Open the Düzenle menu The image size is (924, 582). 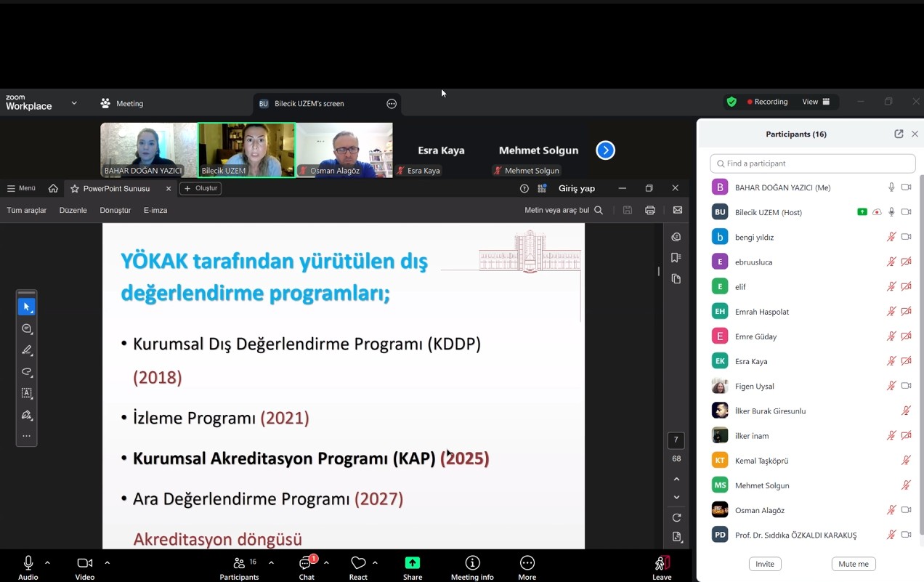(73, 210)
